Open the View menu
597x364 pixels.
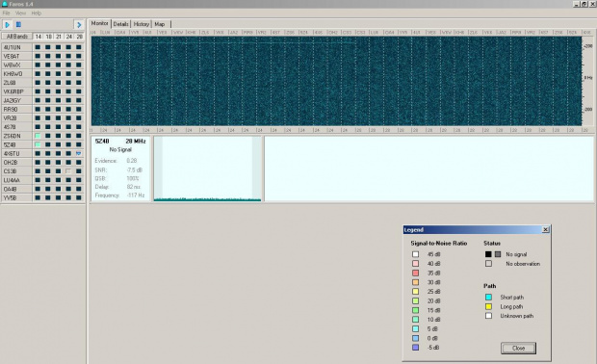point(20,13)
